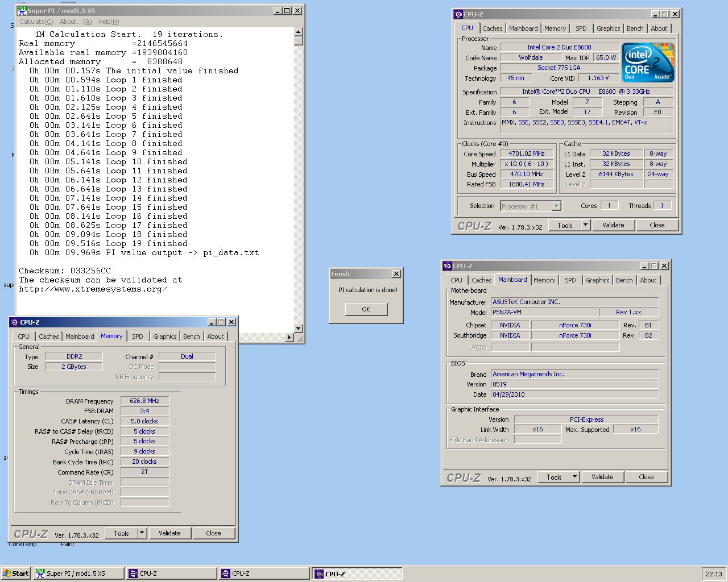Click the Core VID value 1.163 V
Image resolution: width=728 pixels, height=582 pixels.
[598, 78]
